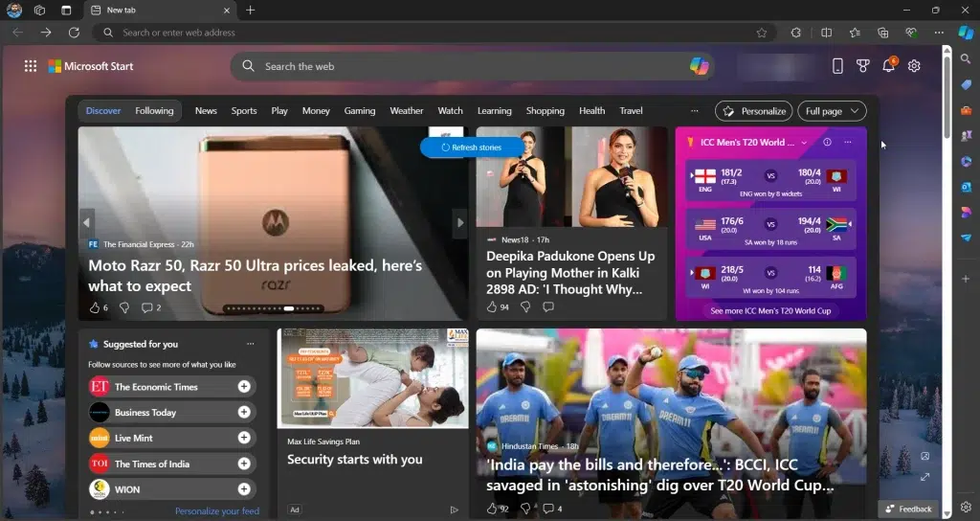Viewport: 980px width, 521px height.
Task: Focus the Search the web box
Action: point(472,66)
